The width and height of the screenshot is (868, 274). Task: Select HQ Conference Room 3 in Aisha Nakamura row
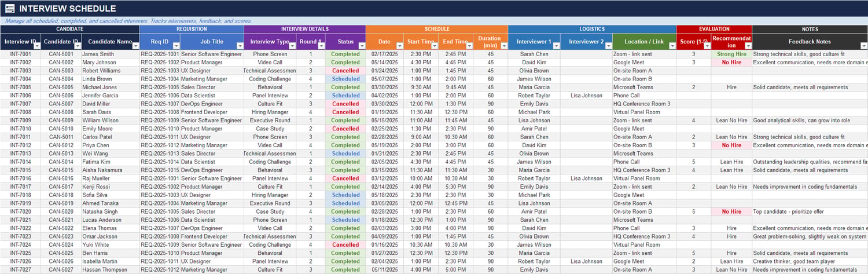tap(644, 170)
